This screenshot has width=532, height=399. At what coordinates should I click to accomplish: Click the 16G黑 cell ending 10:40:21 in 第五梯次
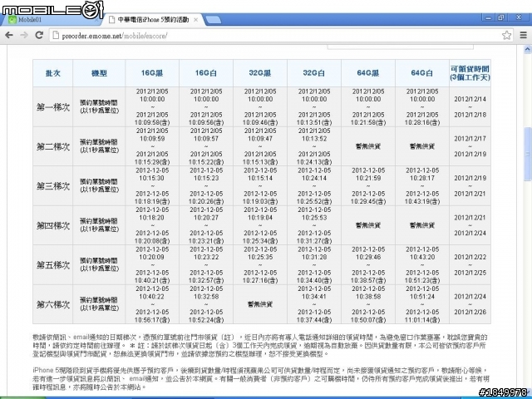(x=152, y=264)
